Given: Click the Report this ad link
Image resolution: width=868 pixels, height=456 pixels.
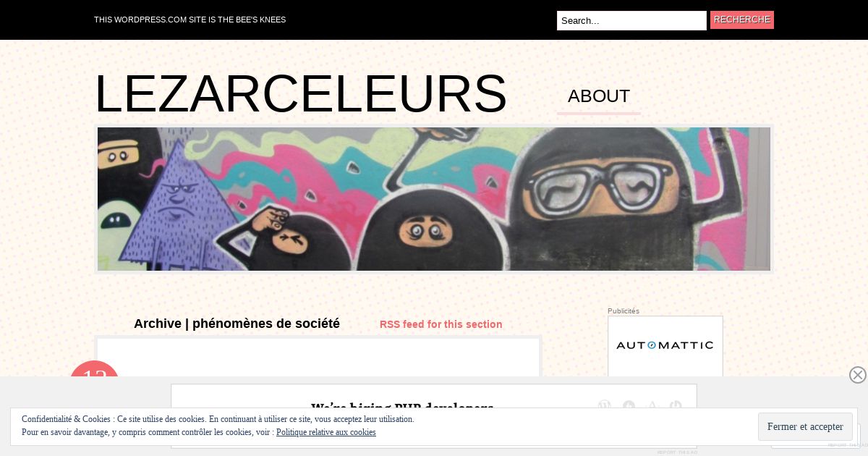Looking at the screenshot, I should coord(678,452).
